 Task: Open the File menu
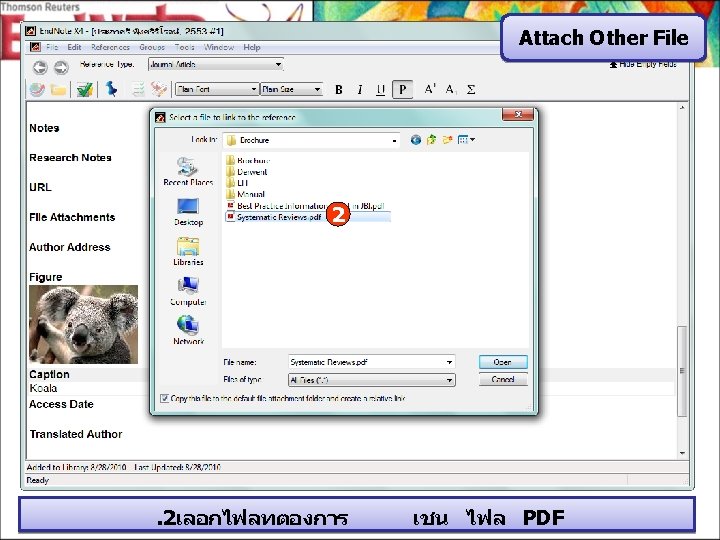52,47
